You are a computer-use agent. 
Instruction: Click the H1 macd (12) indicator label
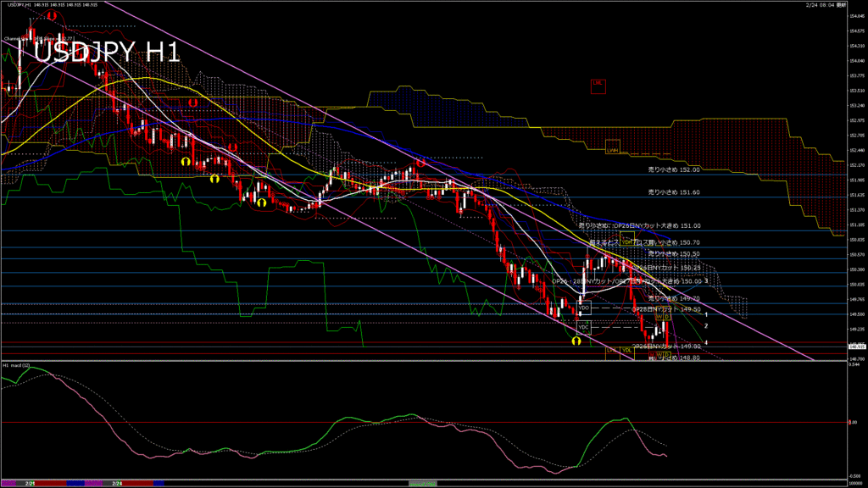click(x=17, y=365)
